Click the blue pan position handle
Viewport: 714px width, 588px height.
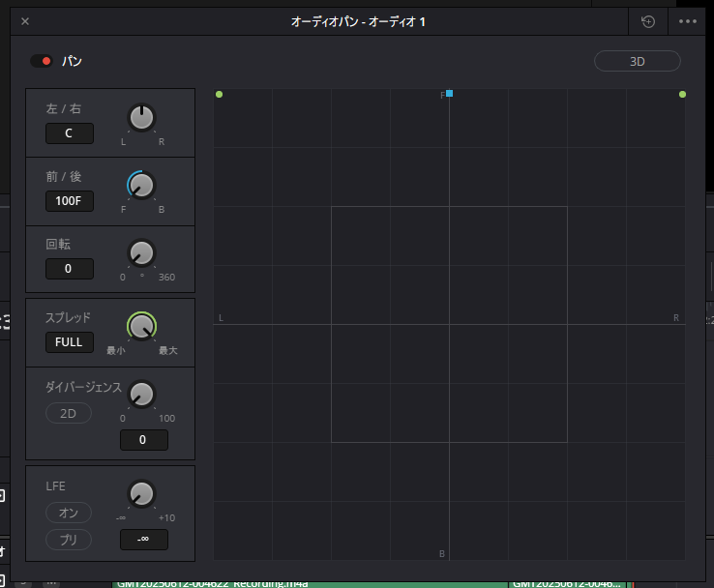[450, 94]
